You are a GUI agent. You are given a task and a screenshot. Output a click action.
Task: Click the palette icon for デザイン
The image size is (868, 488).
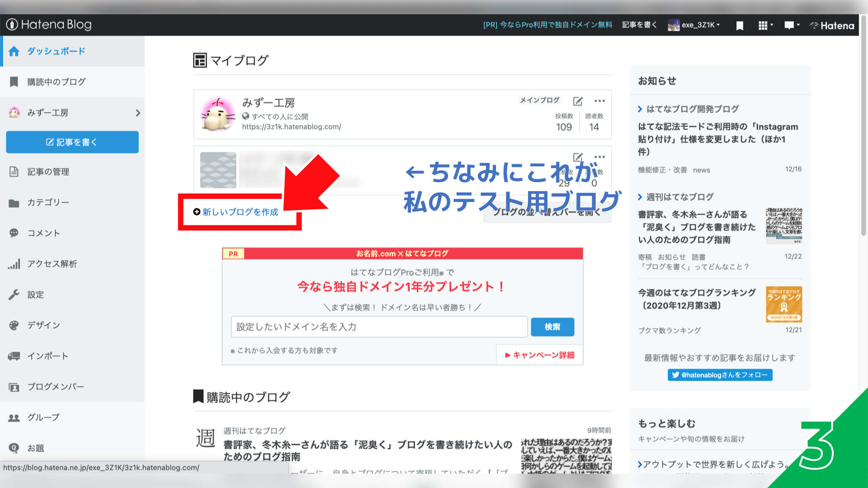point(14,325)
